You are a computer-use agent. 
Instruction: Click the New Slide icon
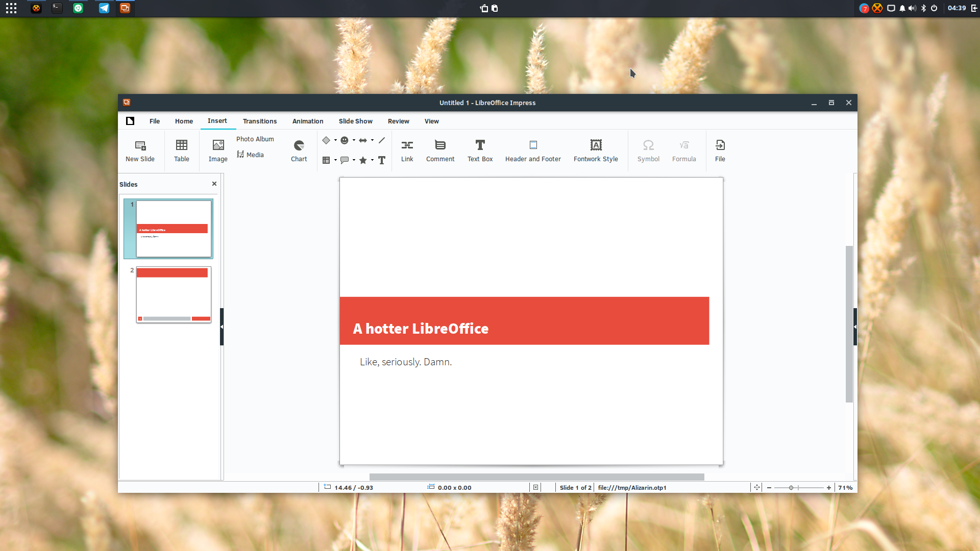(140, 145)
